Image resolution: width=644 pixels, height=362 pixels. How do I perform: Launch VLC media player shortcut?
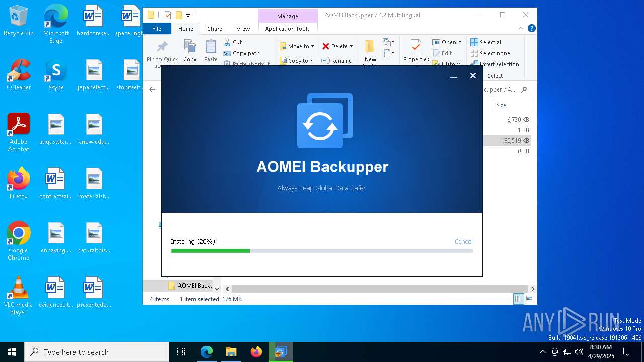point(19,295)
